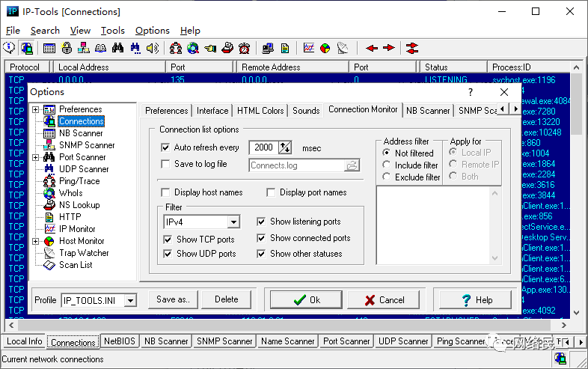Click the Delete profile button
This screenshot has height=369, width=588.
coord(226,299)
